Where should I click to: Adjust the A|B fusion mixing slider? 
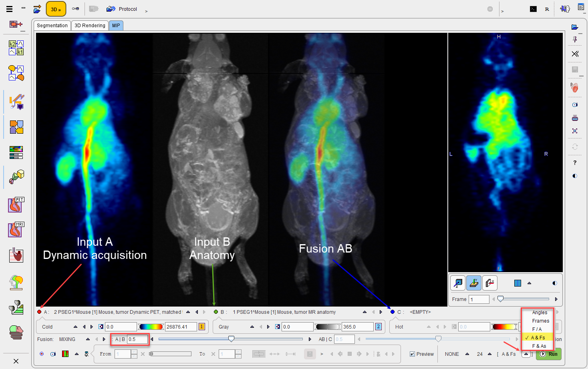pos(231,339)
